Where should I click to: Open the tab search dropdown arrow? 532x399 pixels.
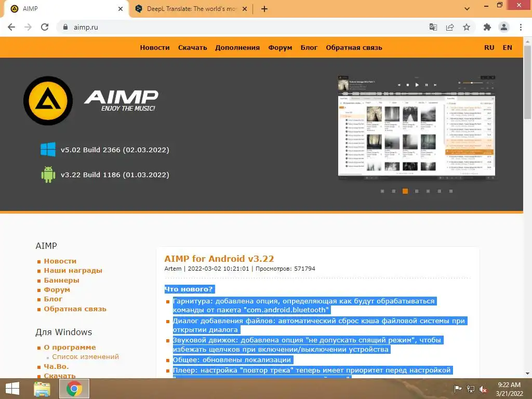tap(467, 9)
